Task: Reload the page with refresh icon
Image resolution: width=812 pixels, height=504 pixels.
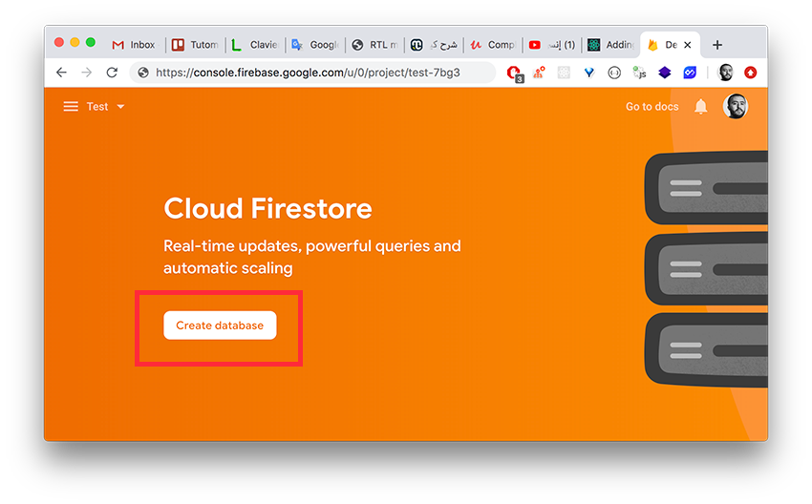Action: pos(112,73)
